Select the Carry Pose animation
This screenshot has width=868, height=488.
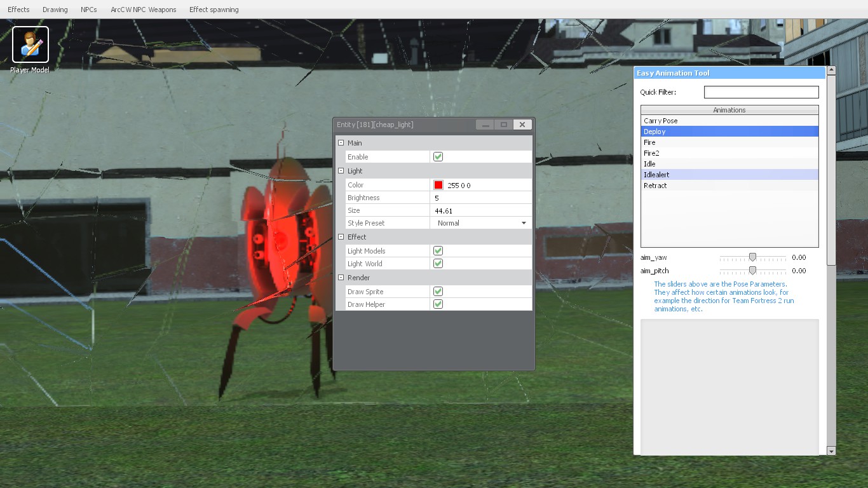tap(729, 121)
